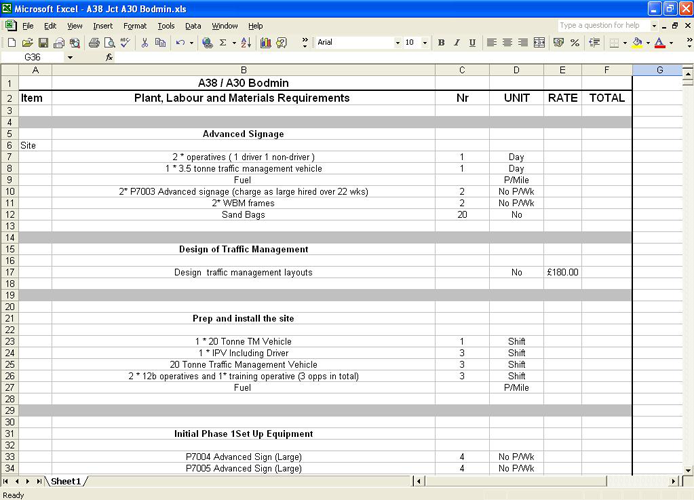Click the Permission envelope icon

pyautogui.click(x=59, y=42)
